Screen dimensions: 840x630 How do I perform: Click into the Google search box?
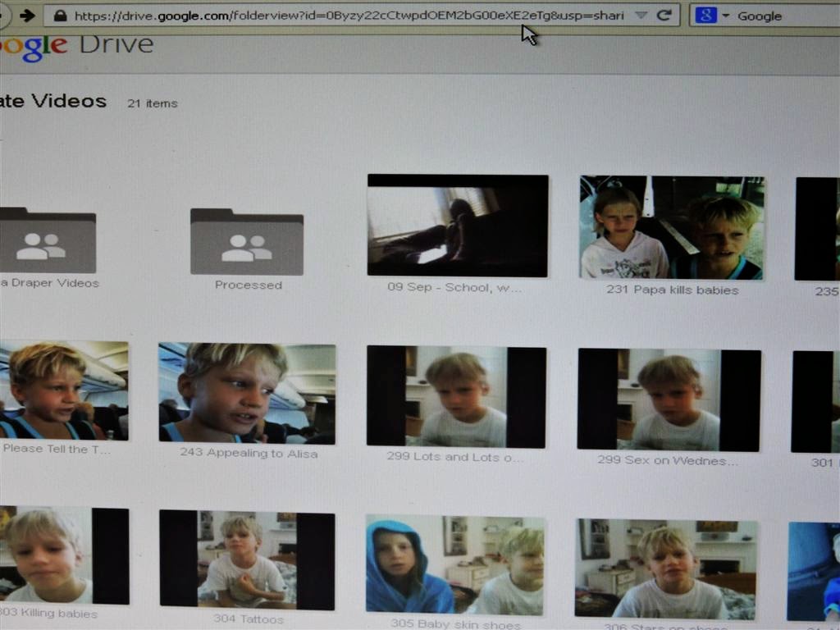point(783,16)
